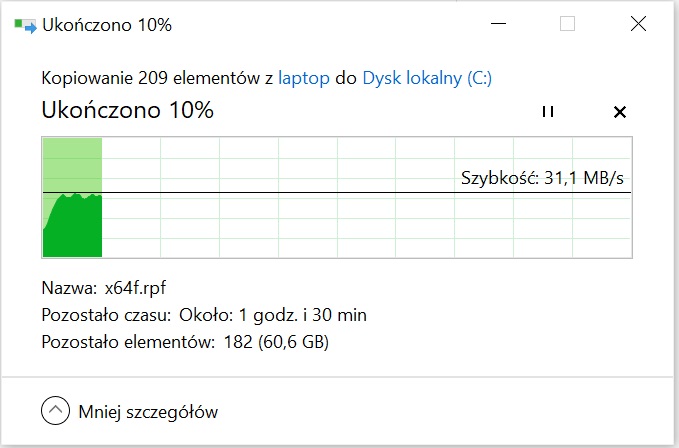Image resolution: width=679 pixels, height=448 pixels.
Task: Click remaining items 182 (60,6 GB)
Action: (x=276, y=342)
